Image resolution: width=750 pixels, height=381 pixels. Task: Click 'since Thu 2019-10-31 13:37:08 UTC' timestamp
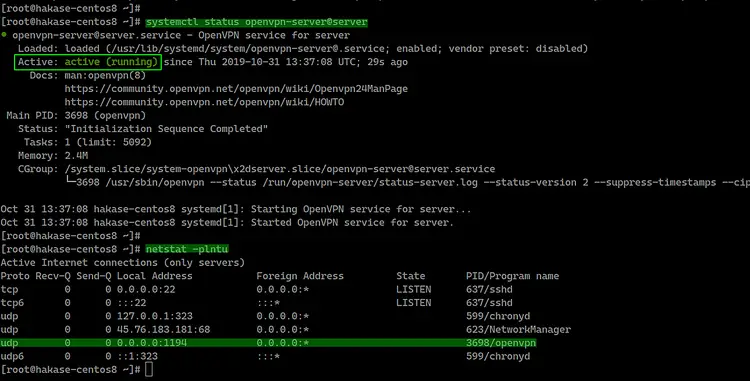[262, 62]
